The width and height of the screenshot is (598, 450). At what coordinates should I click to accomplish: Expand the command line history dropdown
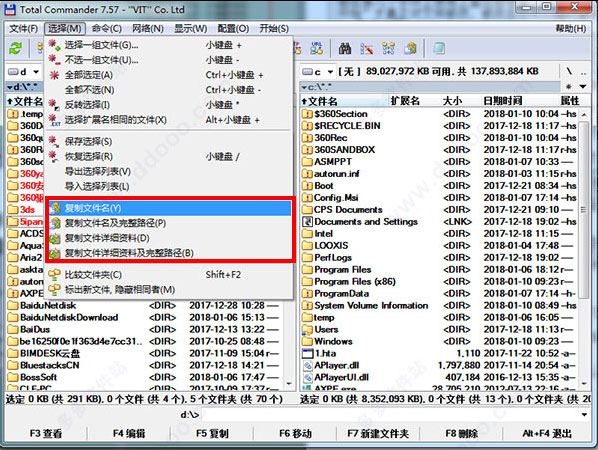tap(584, 415)
